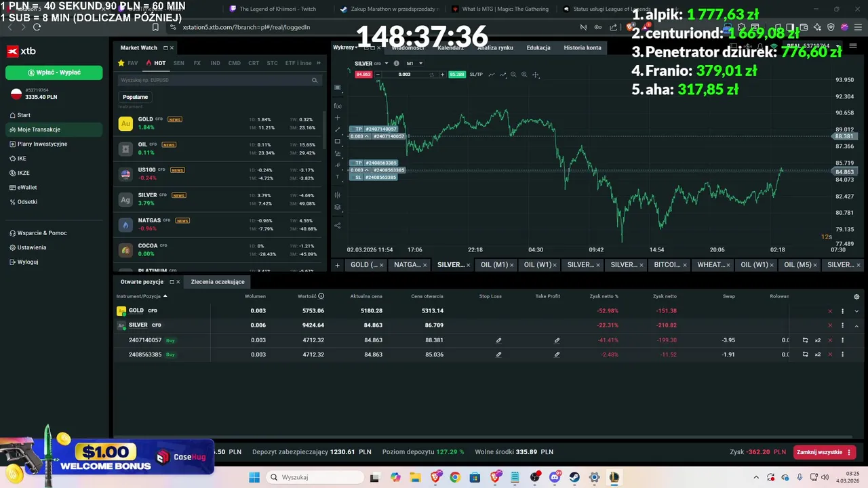Select US100 row in Market Watch

219,174
